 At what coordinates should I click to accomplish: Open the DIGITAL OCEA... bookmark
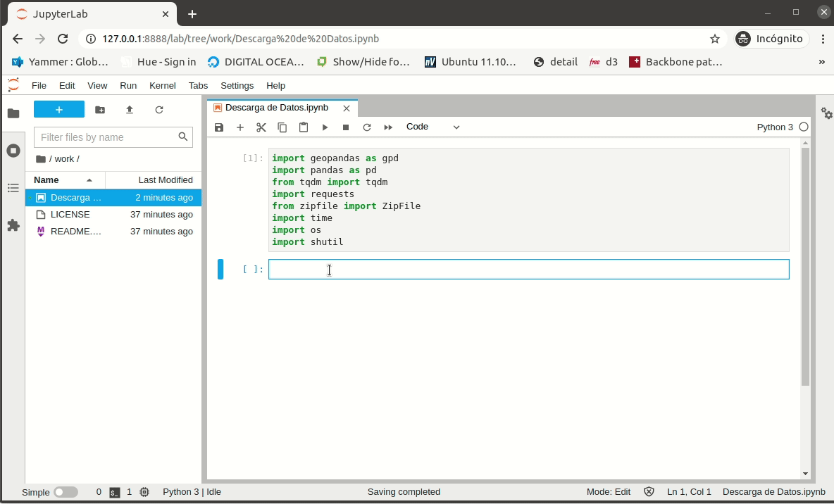click(256, 62)
